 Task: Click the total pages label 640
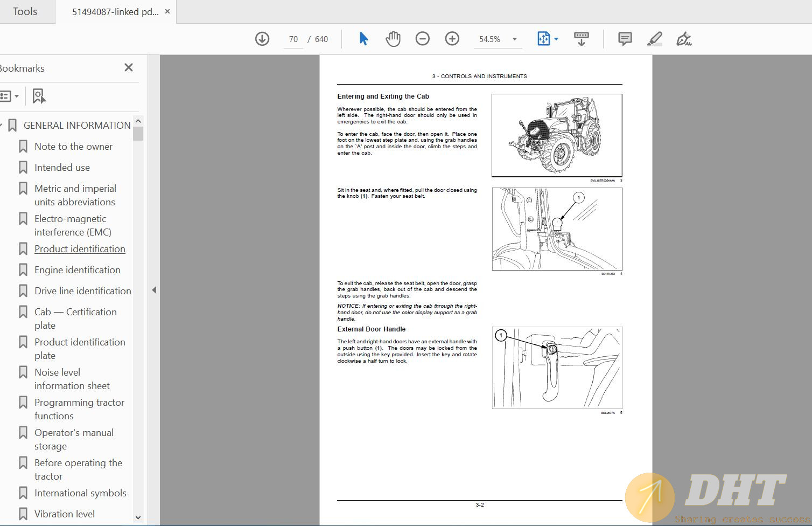coord(321,39)
